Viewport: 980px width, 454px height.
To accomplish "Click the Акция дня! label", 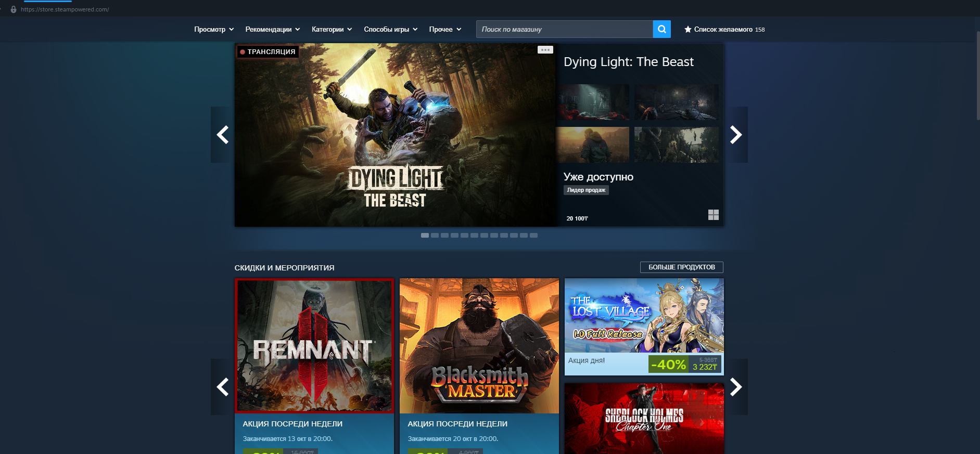I will [x=587, y=360].
